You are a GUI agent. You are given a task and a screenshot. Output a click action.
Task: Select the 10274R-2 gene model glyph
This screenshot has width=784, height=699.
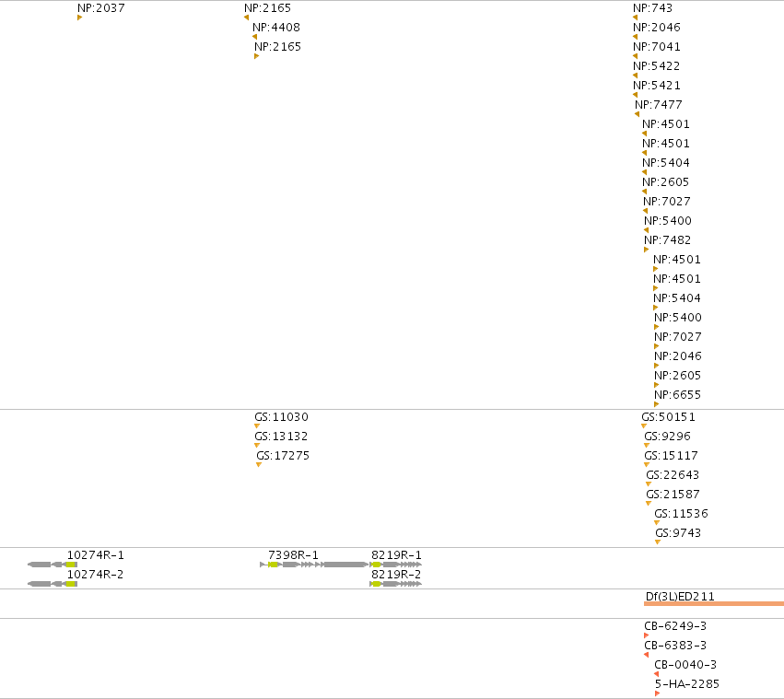click(x=53, y=584)
